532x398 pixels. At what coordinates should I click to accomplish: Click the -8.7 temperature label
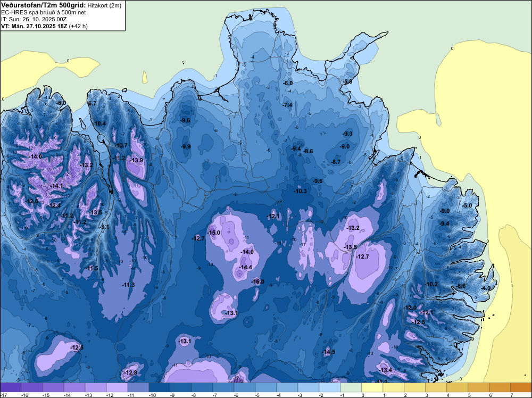tap(336, 162)
